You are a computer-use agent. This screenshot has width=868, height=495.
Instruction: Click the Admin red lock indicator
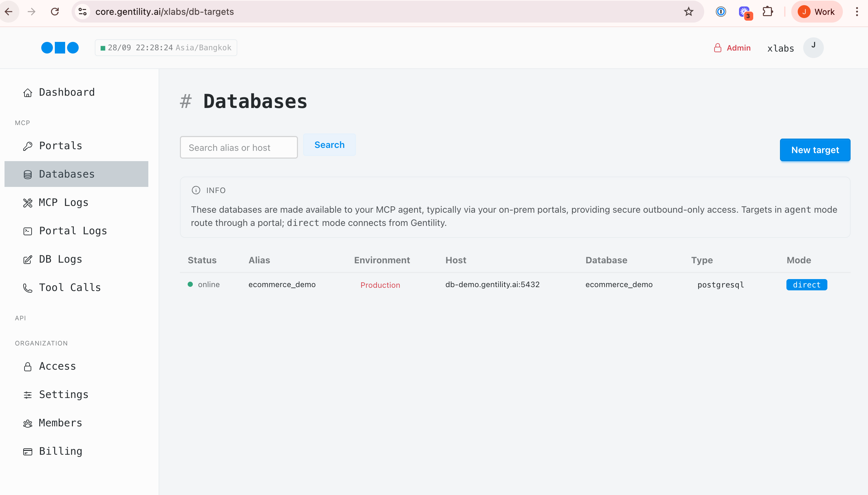click(x=718, y=48)
